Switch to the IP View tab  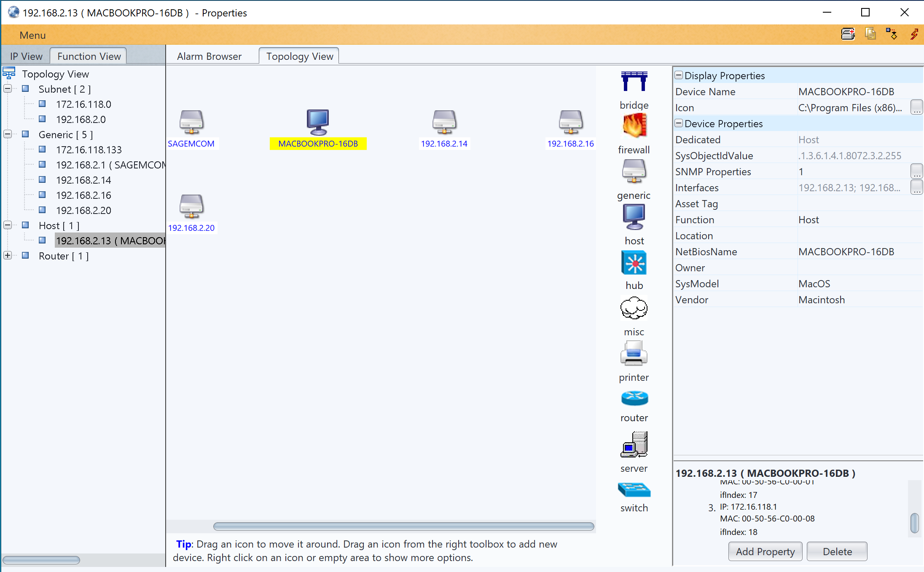pos(26,56)
